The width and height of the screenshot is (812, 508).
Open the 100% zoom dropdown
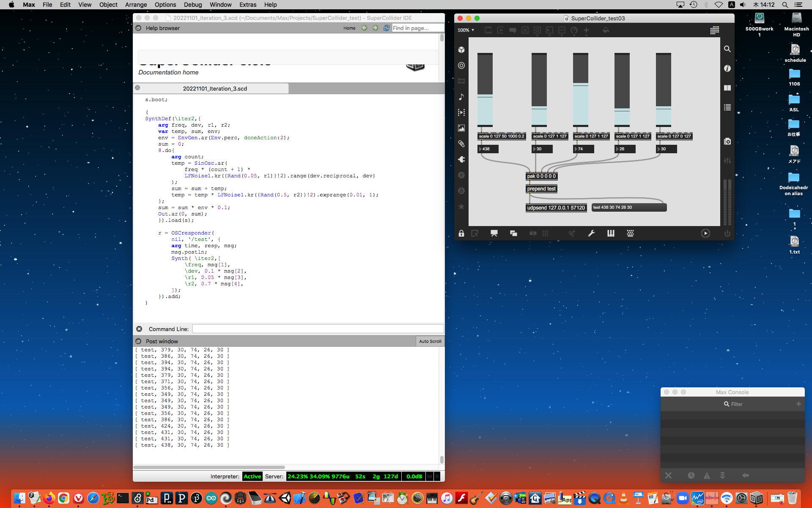[x=466, y=30]
